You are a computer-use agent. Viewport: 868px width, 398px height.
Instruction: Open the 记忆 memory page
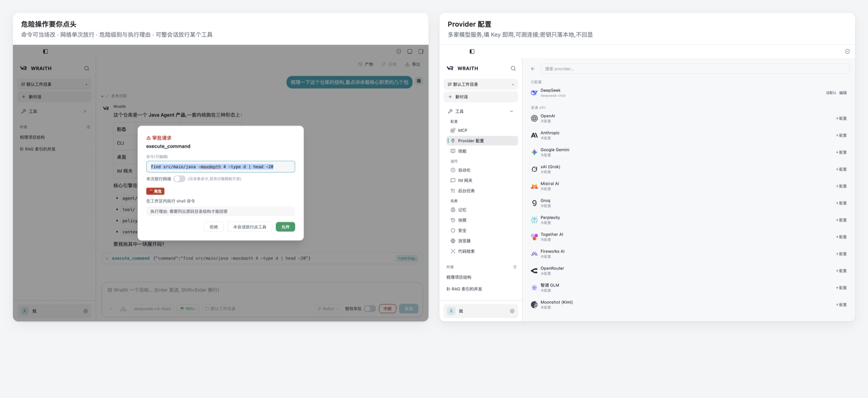click(482, 210)
